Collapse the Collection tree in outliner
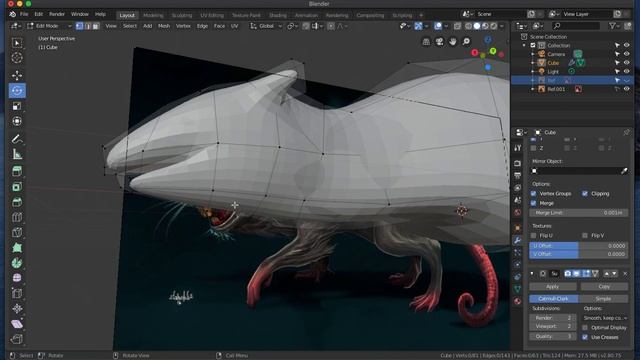Image resolution: width=640 pixels, height=360 pixels. (524, 45)
